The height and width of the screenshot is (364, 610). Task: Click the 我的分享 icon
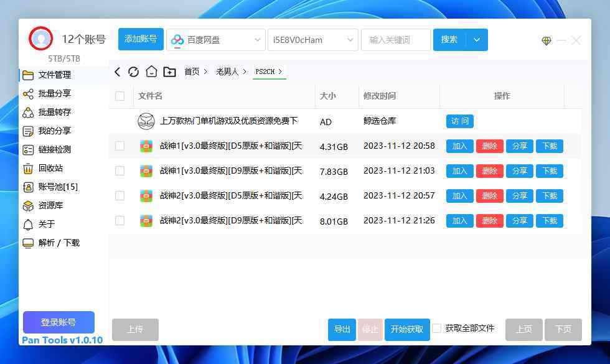click(28, 131)
